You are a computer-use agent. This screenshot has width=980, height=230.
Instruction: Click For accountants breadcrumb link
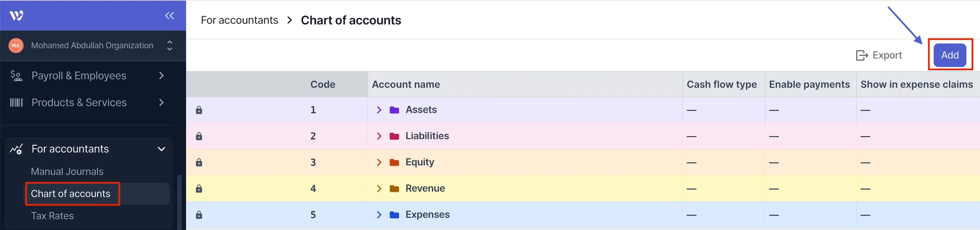tap(239, 20)
